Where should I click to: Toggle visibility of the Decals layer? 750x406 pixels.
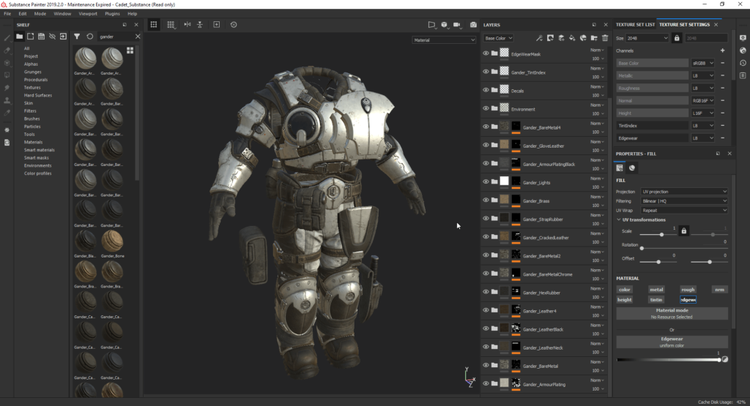[486, 91]
